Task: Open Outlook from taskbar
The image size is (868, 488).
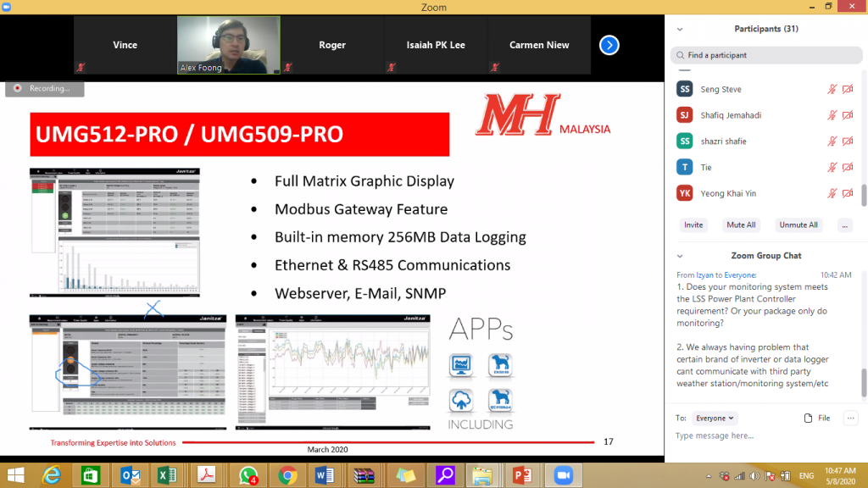Action: click(x=130, y=475)
